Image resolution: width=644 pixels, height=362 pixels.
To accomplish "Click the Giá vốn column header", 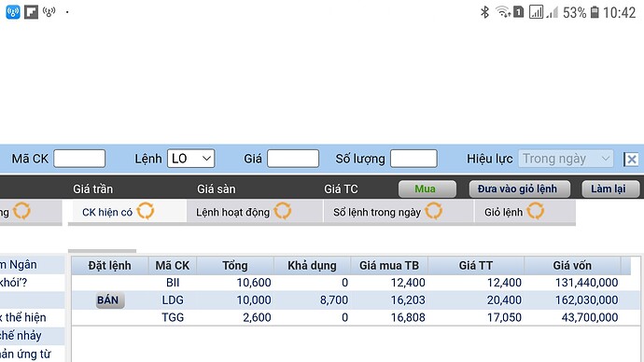I will 572,266.
